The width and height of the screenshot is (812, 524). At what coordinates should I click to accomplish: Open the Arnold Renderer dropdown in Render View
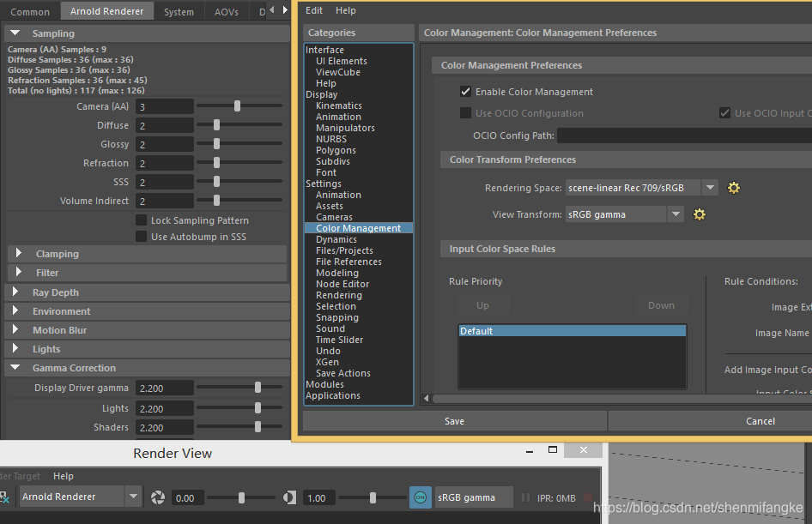click(80, 497)
